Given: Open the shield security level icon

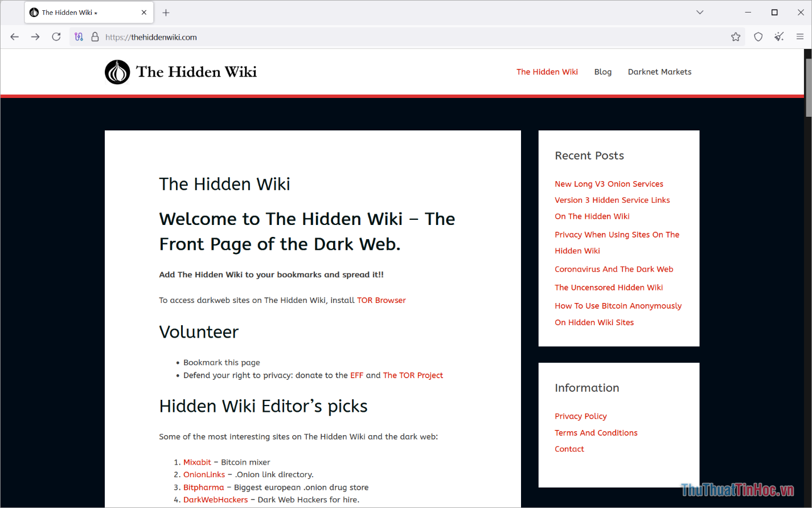Looking at the screenshot, I should point(758,37).
